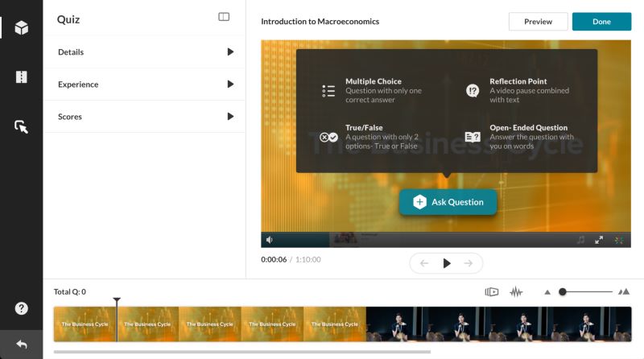This screenshot has width=644, height=359.
Task: Toggle the audio waveform display icon
Action: [x=516, y=292]
